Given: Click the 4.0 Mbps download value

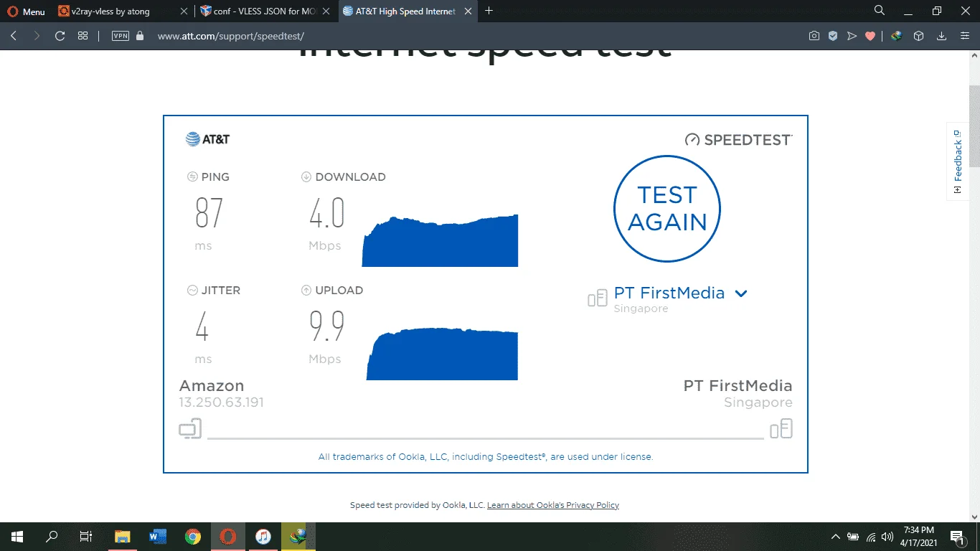Looking at the screenshot, I should (327, 213).
